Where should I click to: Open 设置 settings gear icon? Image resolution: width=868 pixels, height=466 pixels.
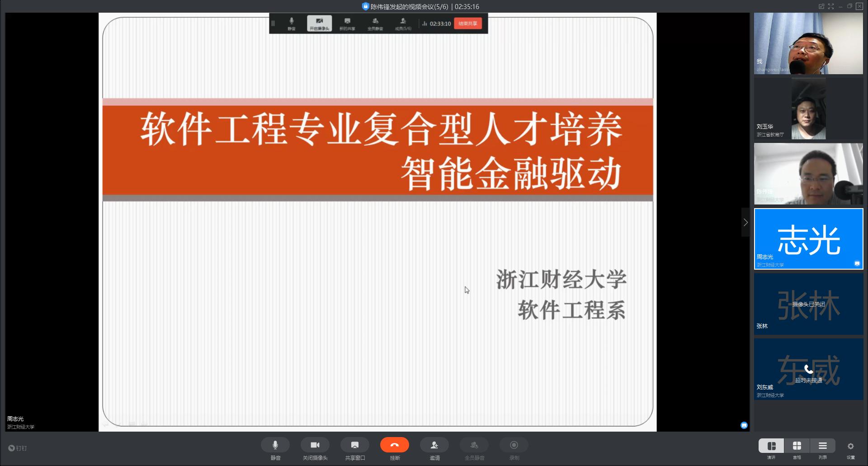[x=850, y=447]
